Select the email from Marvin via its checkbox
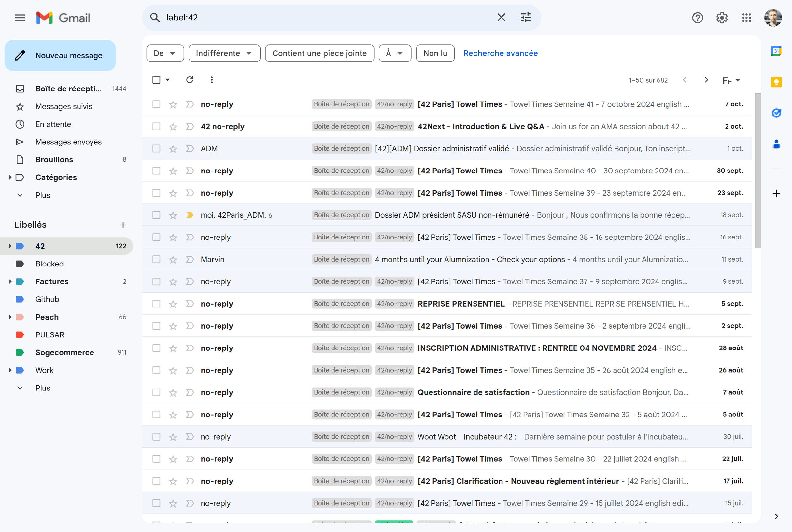Screen dimensions: 792x532 (x=156, y=259)
